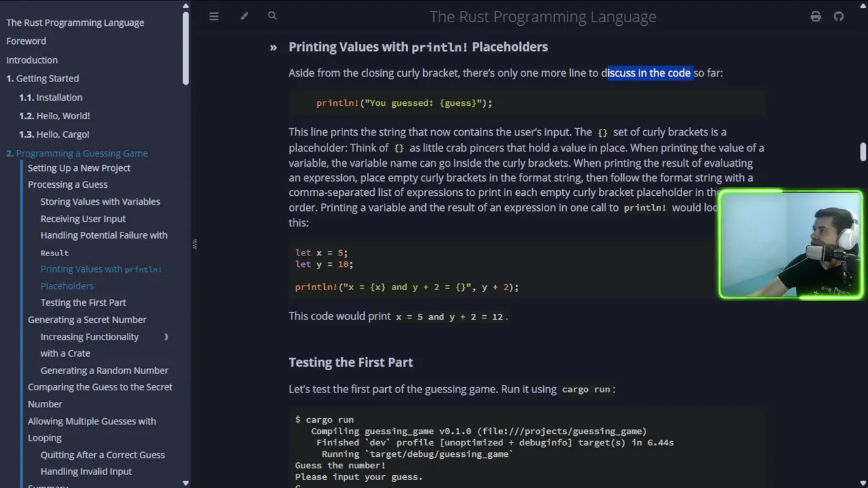Click the 'let x = 5;' code line
This screenshot has width=868, height=488.
321,253
